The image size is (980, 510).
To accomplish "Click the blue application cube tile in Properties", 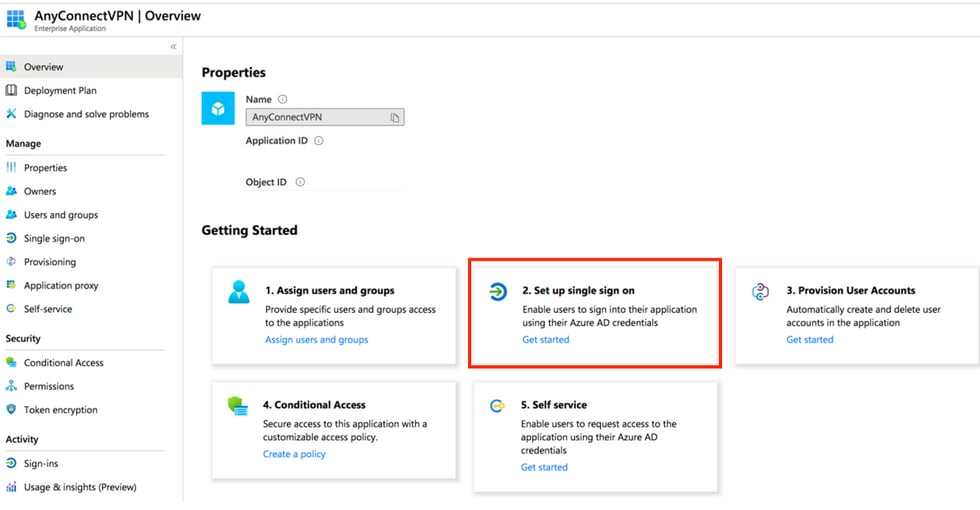I will (x=218, y=109).
